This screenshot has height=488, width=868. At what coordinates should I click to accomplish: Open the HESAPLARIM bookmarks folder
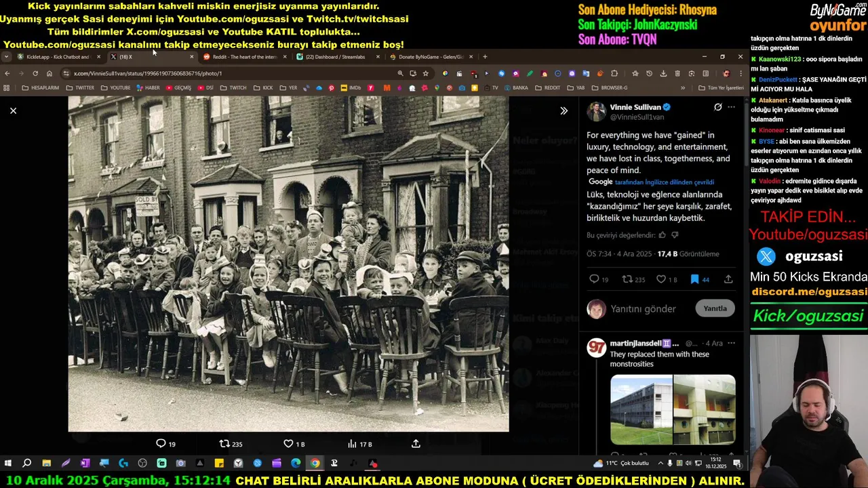[40, 88]
